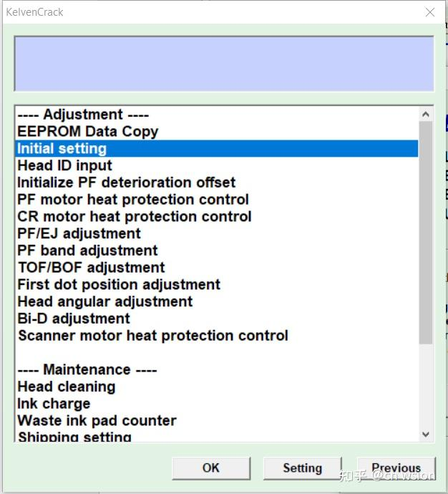The image size is (448, 494).
Task: Select PF/EJ adjustment item
Action: click(x=79, y=233)
